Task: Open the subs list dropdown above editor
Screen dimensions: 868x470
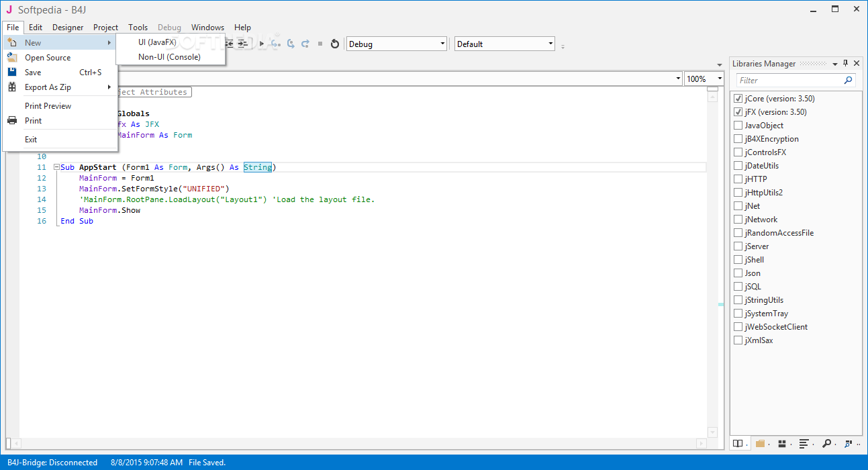Action: [x=678, y=79]
